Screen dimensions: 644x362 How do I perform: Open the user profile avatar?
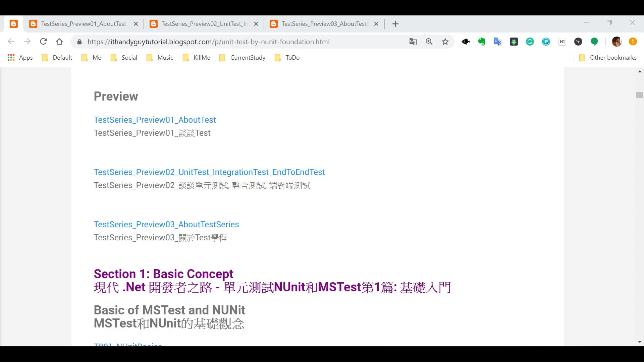[x=616, y=42]
